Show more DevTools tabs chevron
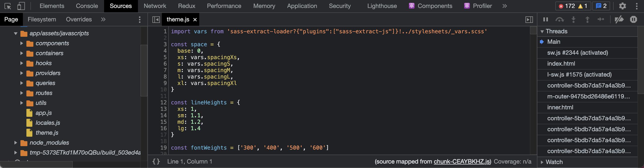This screenshot has height=168, width=644. pos(505,6)
